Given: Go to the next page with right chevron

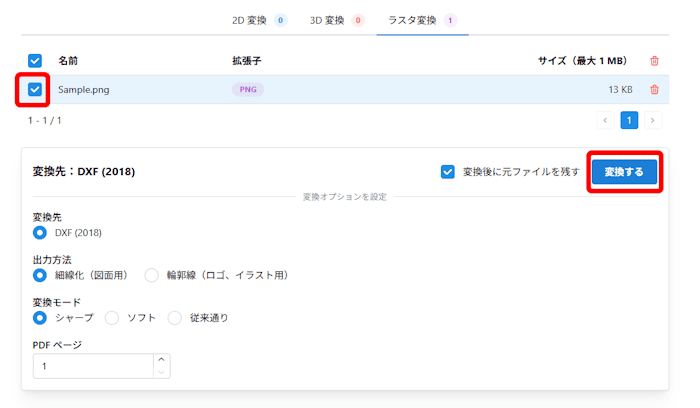Looking at the screenshot, I should 652,120.
